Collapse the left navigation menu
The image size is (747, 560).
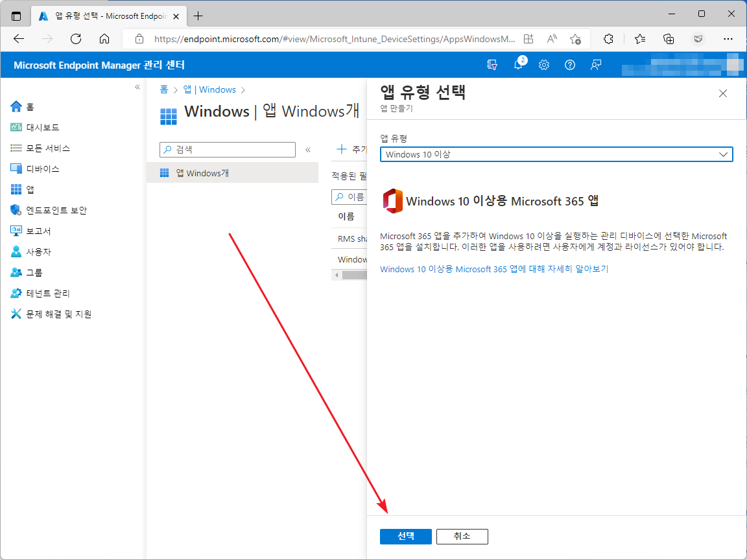137,87
